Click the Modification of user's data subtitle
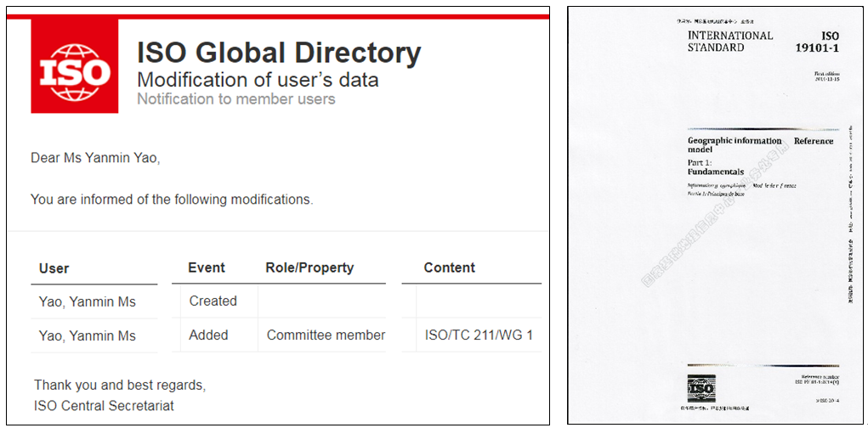The height and width of the screenshot is (428, 868). click(258, 80)
